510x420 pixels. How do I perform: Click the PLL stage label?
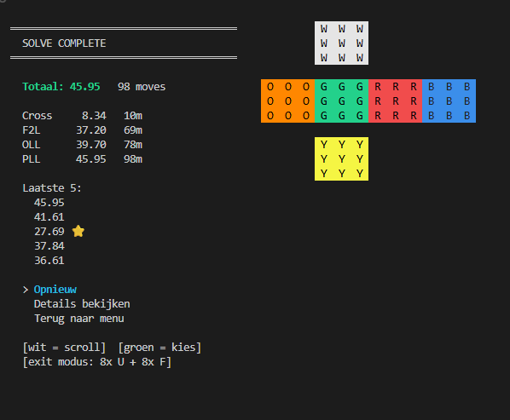click(x=32, y=159)
